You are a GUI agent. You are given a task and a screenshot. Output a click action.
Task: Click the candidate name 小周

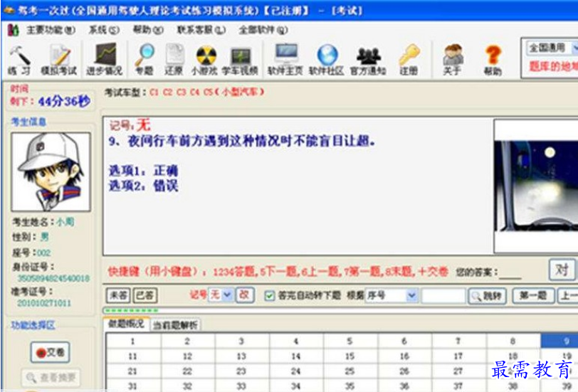(x=65, y=222)
